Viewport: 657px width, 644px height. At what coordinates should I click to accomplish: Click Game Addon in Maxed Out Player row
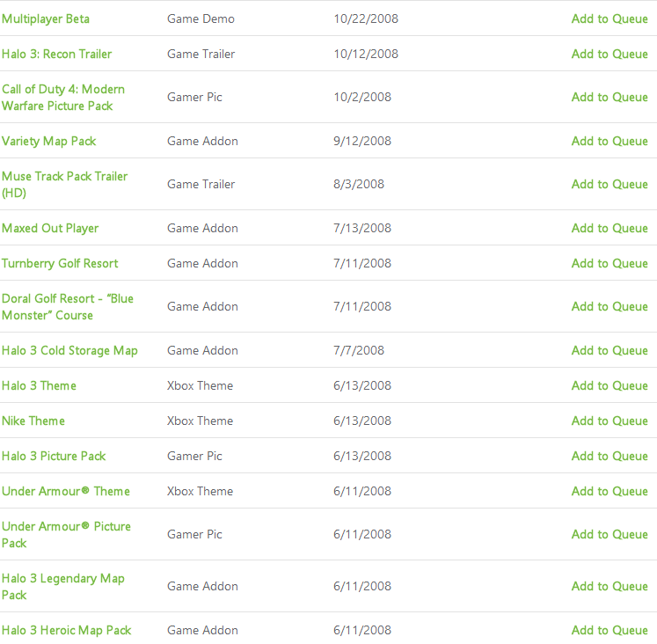click(202, 229)
